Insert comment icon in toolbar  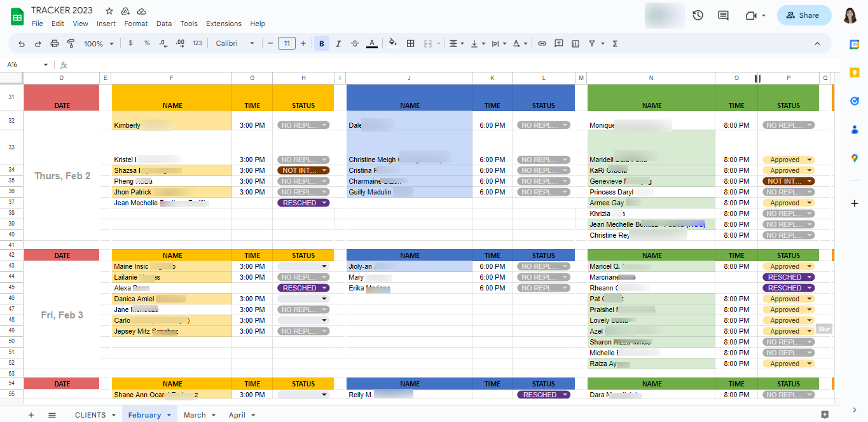[559, 44]
